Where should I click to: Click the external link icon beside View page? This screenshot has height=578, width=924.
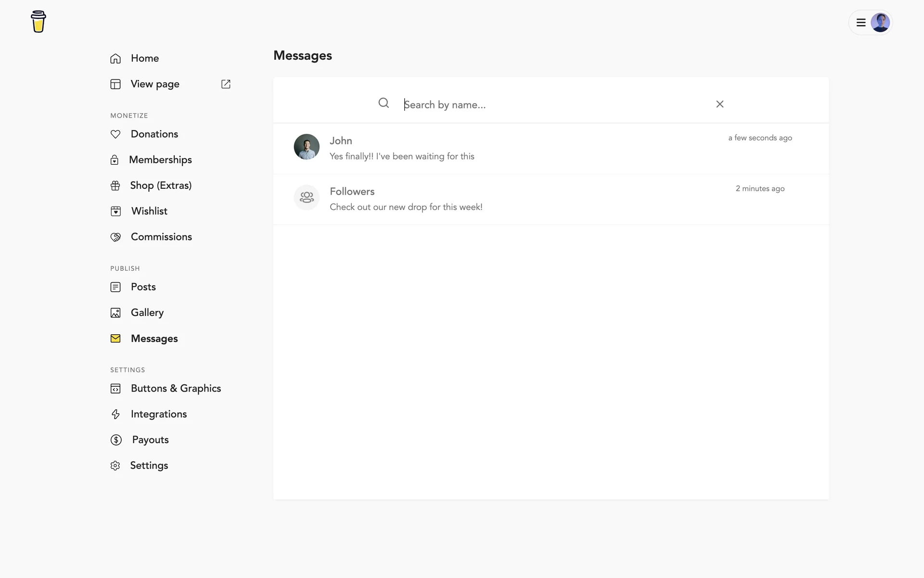coord(226,84)
